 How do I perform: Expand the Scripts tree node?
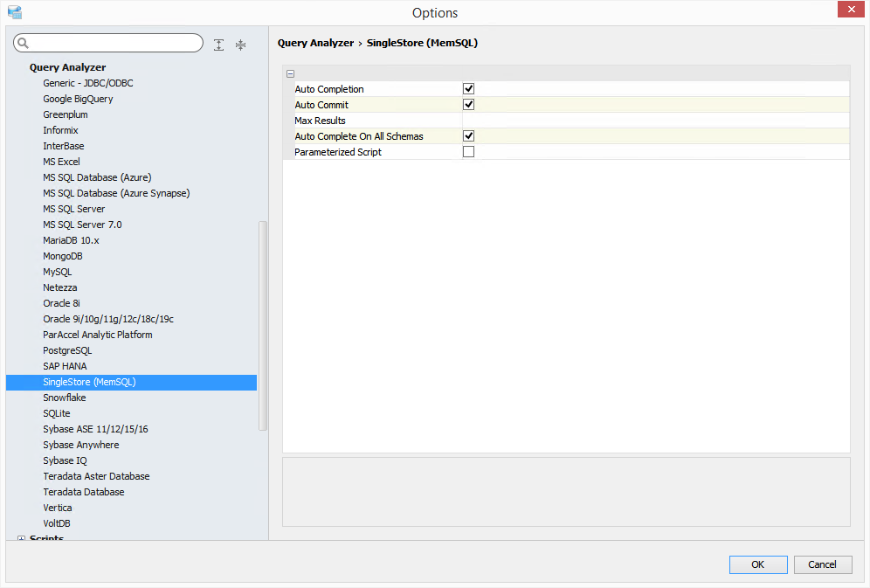click(x=21, y=539)
